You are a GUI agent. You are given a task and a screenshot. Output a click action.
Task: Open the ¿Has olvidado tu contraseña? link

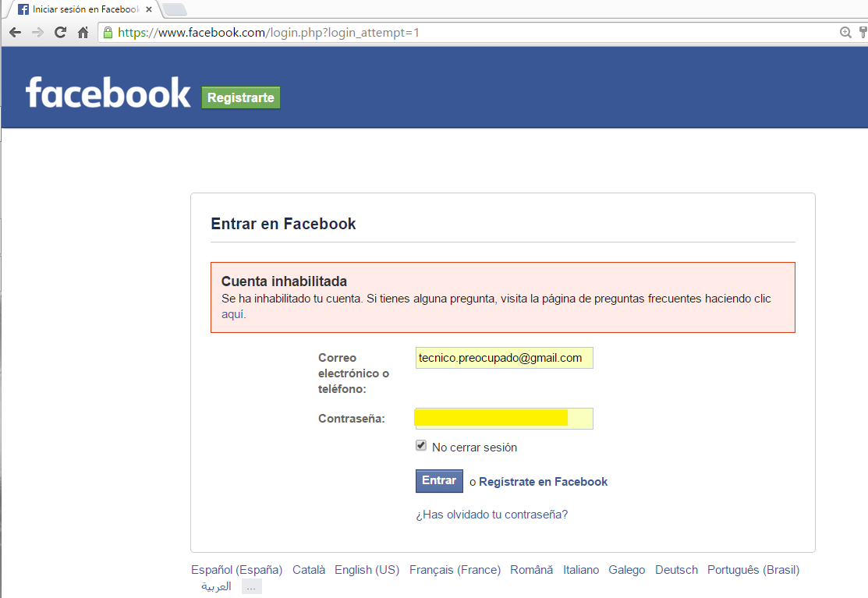491,515
